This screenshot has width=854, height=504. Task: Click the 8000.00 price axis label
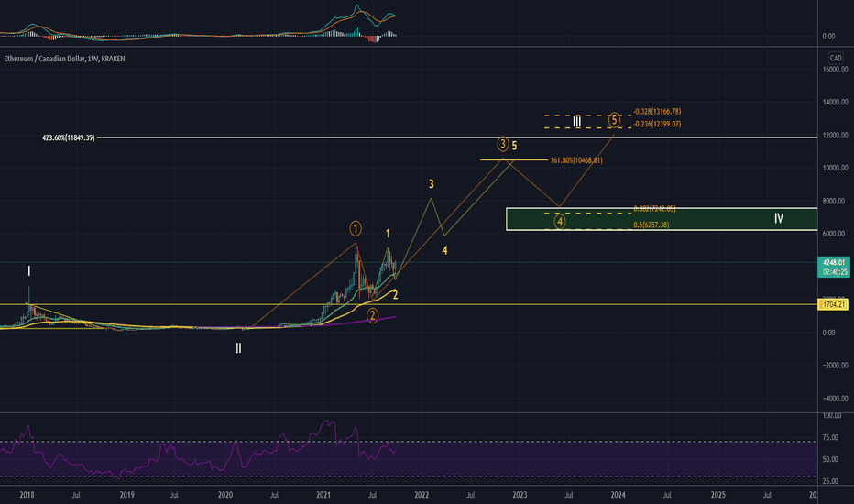(834, 201)
